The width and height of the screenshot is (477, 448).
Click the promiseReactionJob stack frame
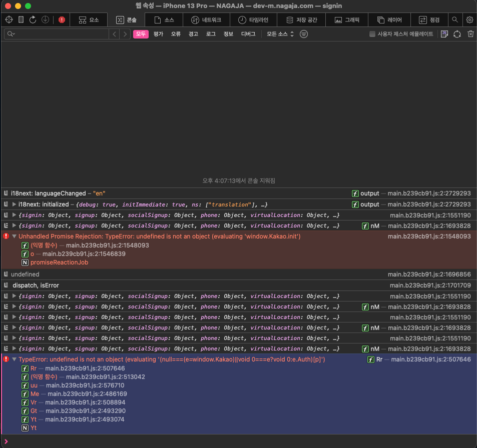click(x=60, y=262)
